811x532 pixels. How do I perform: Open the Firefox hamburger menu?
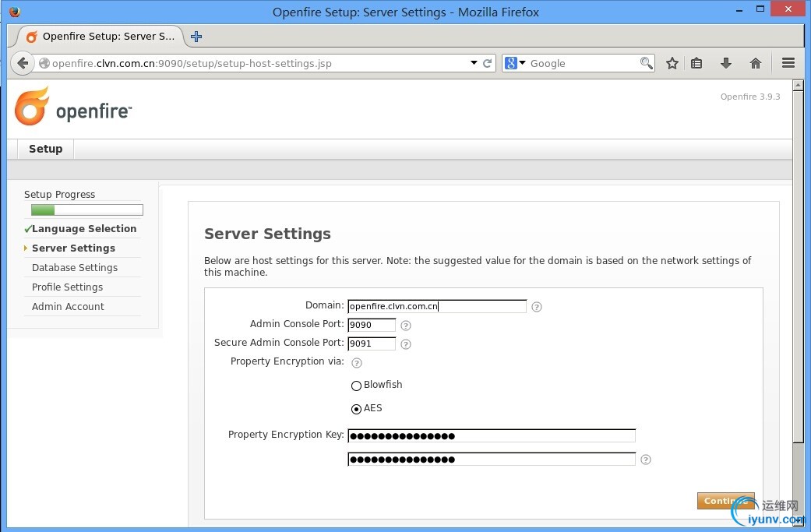coord(788,62)
